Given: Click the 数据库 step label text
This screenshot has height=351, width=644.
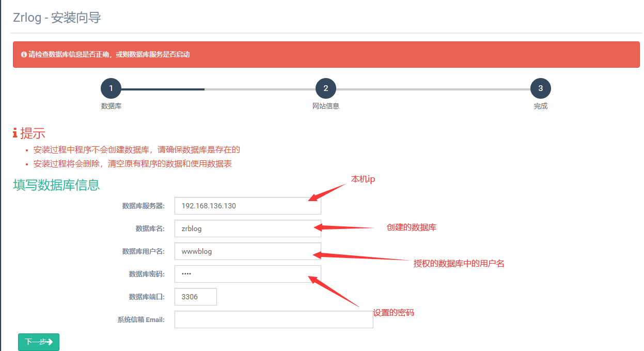Looking at the screenshot, I should click(x=111, y=105).
